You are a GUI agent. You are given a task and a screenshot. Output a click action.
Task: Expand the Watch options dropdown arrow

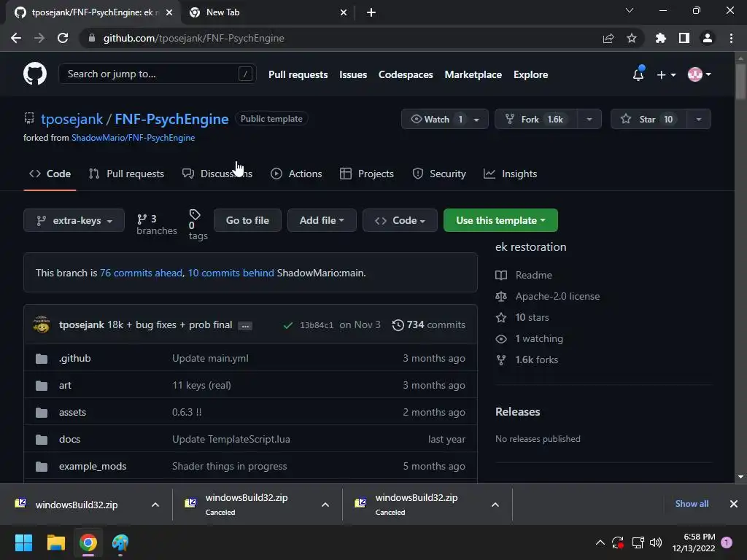(476, 120)
